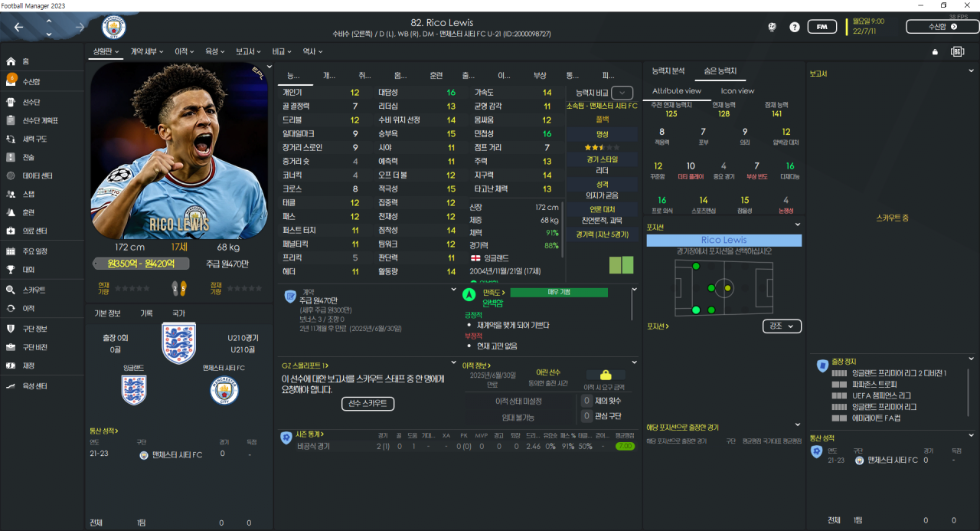Select the 숨은 능력치 tab
Image resolution: width=980 pixels, height=531 pixels.
point(720,70)
